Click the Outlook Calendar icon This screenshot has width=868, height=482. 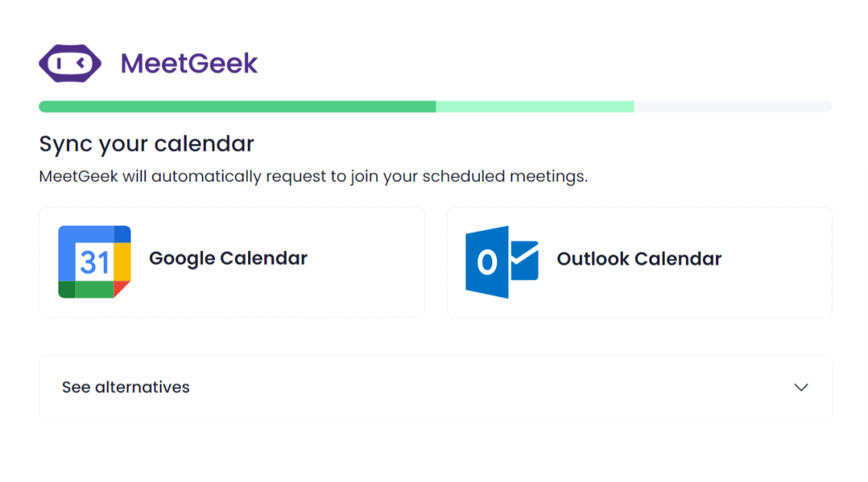[502, 262]
